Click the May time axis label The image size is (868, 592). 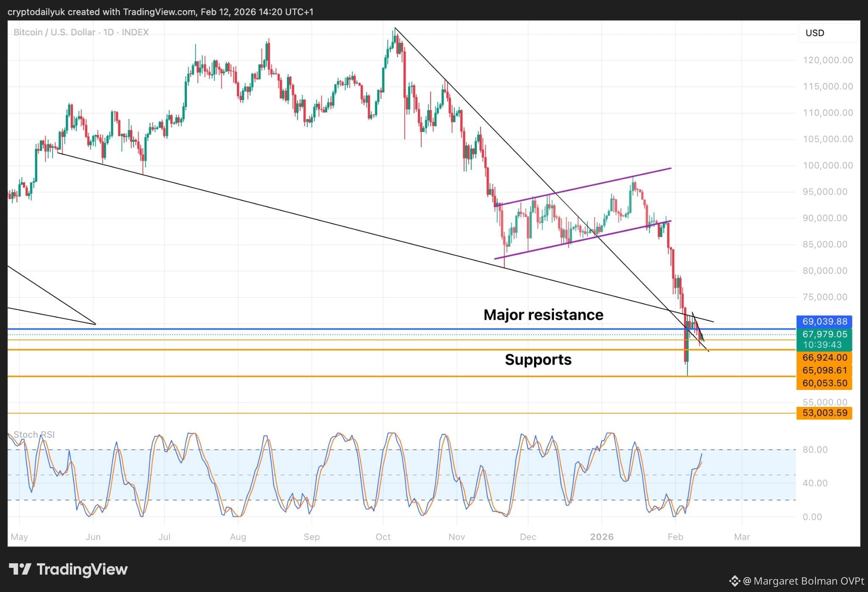coord(19,537)
